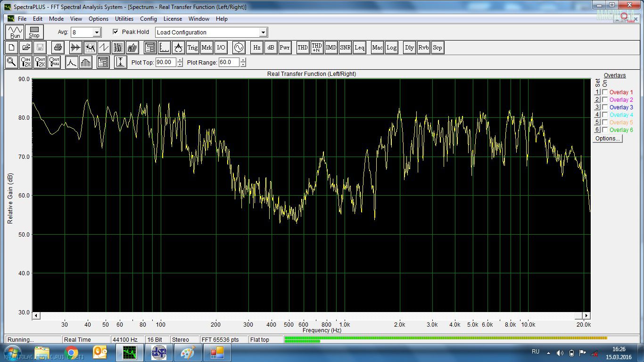Click the dB toolbar button

(271, 48)
